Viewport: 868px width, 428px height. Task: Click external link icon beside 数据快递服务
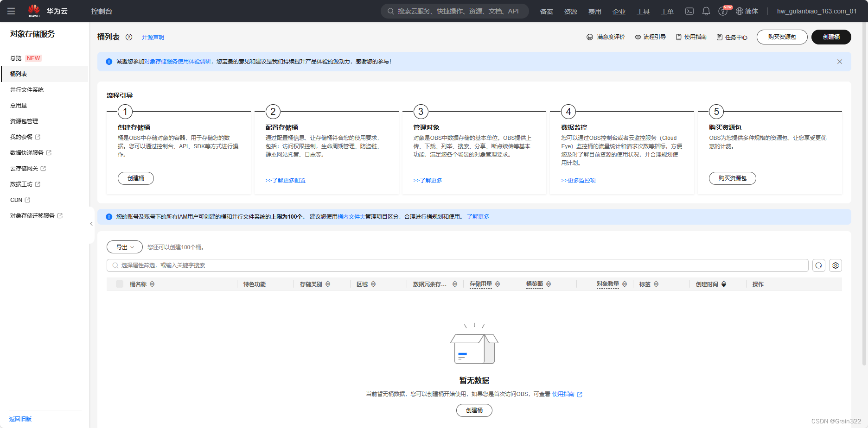[49, 153]
